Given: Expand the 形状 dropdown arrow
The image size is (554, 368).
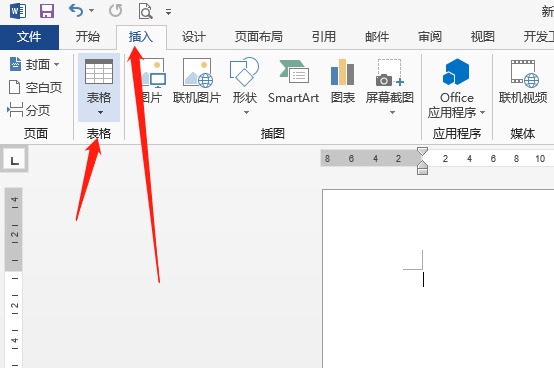Looking at the screenshot, I should click(246, 113).
